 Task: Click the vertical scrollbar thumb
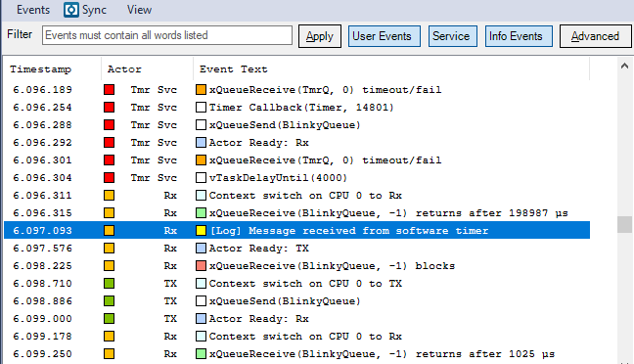(624, 224)
